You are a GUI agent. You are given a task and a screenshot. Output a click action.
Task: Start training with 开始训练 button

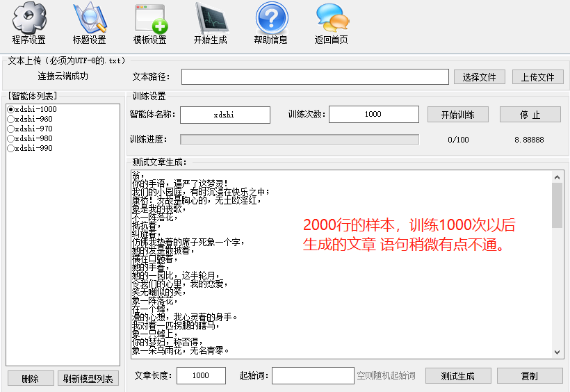[x=457, y=115]
